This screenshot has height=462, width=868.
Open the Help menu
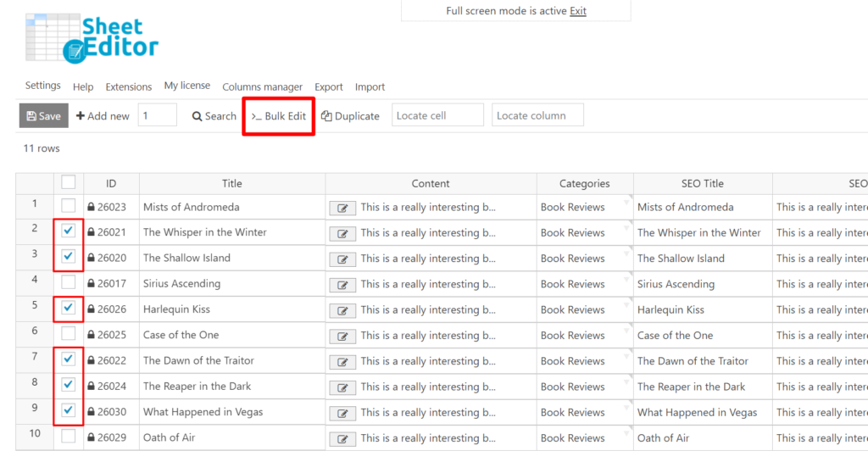pos(83,86)
